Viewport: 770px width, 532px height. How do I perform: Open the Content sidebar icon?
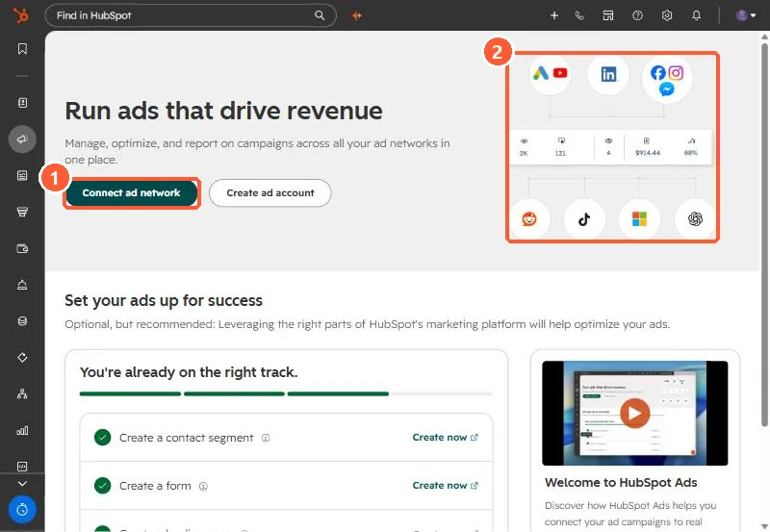pos(22,176)
